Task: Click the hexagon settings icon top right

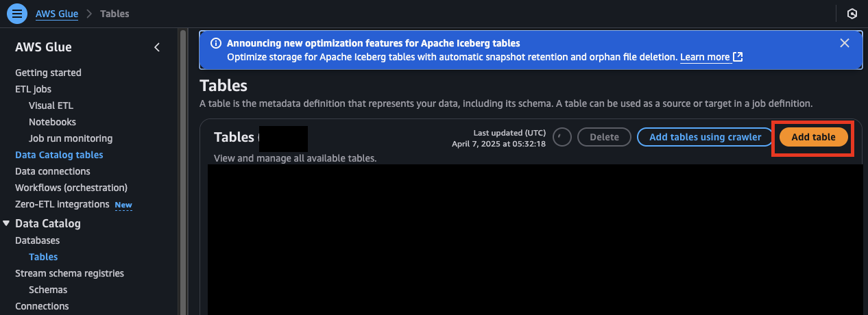Action: (852, 14)
